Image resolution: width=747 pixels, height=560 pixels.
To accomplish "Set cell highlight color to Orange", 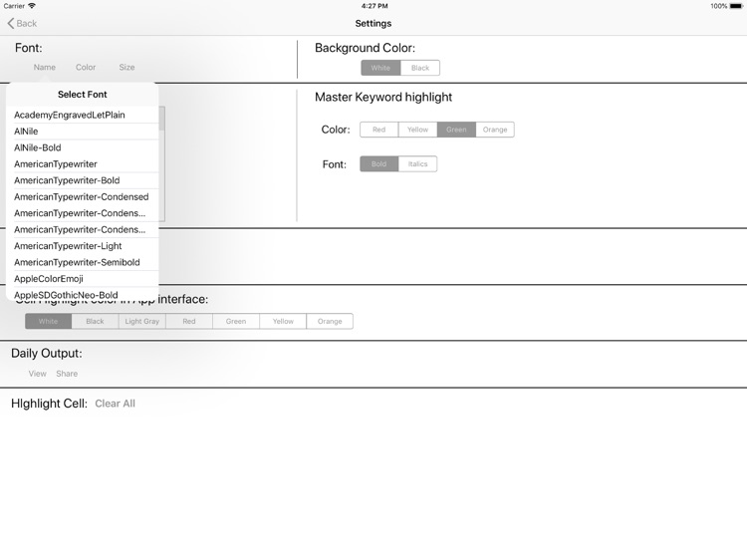I will tap(330, 321).
